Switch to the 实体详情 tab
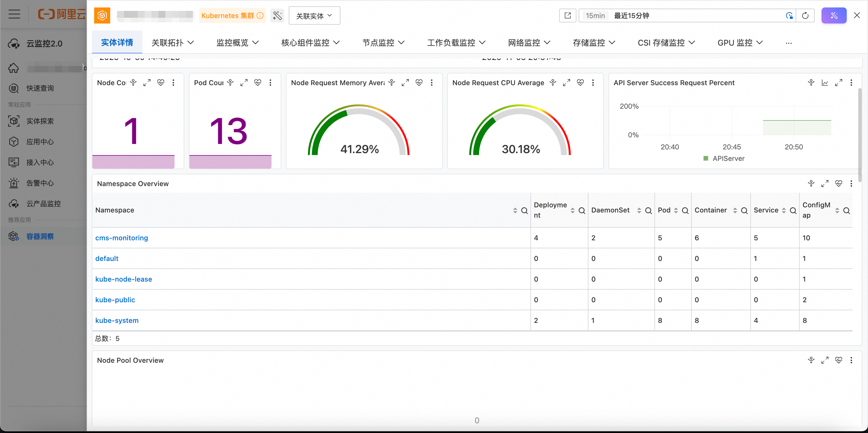Screen dimensions: 868x433 117,43
